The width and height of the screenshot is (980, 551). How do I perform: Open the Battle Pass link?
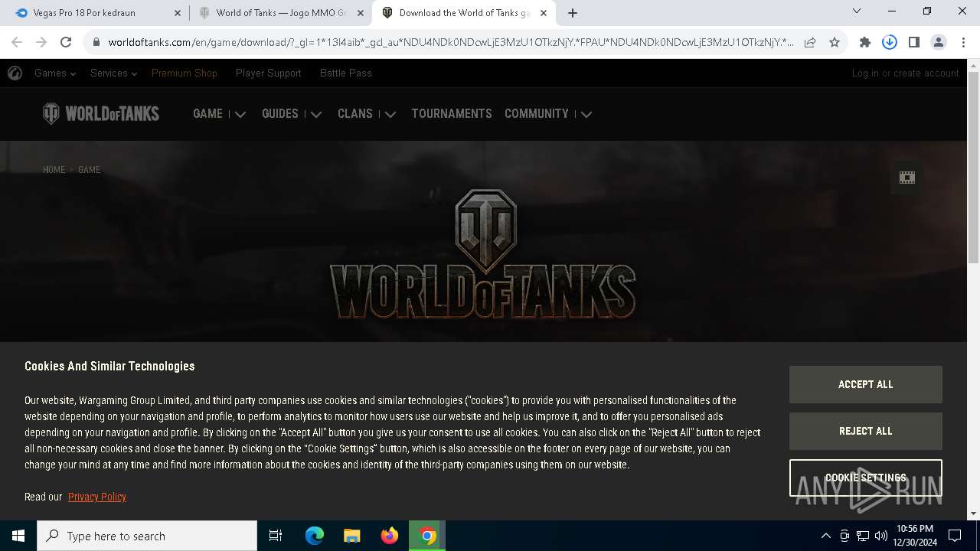[x=346, y=73]
